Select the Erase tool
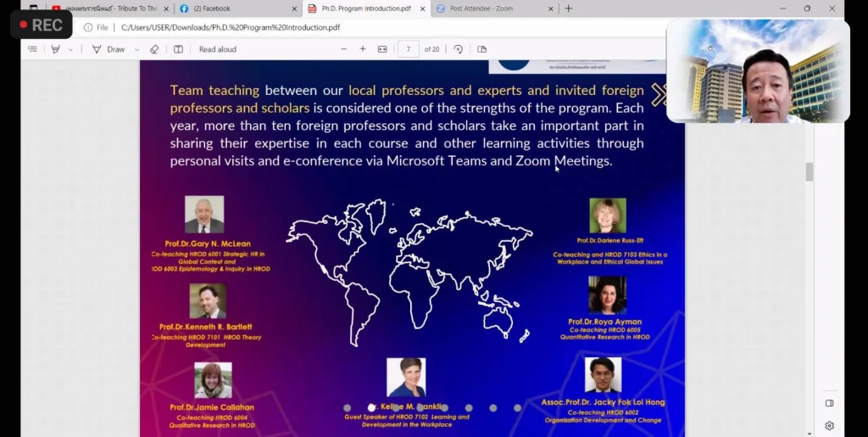 point(154,49)
